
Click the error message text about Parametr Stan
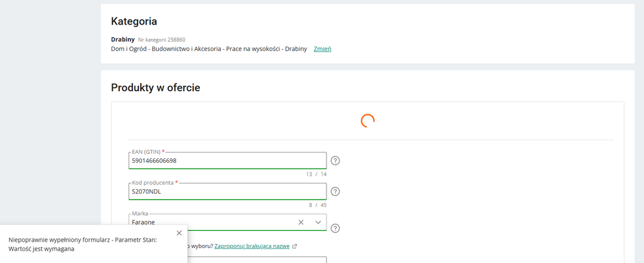(x=83, y=244)
